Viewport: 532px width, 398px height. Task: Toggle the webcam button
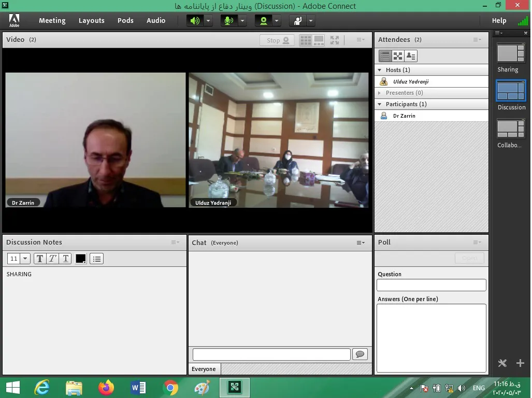264,21
